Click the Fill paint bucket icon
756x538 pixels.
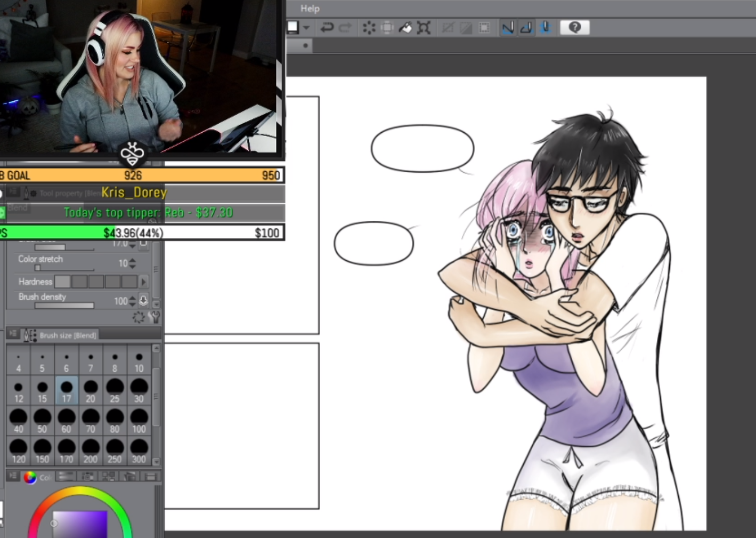point(405,28)
